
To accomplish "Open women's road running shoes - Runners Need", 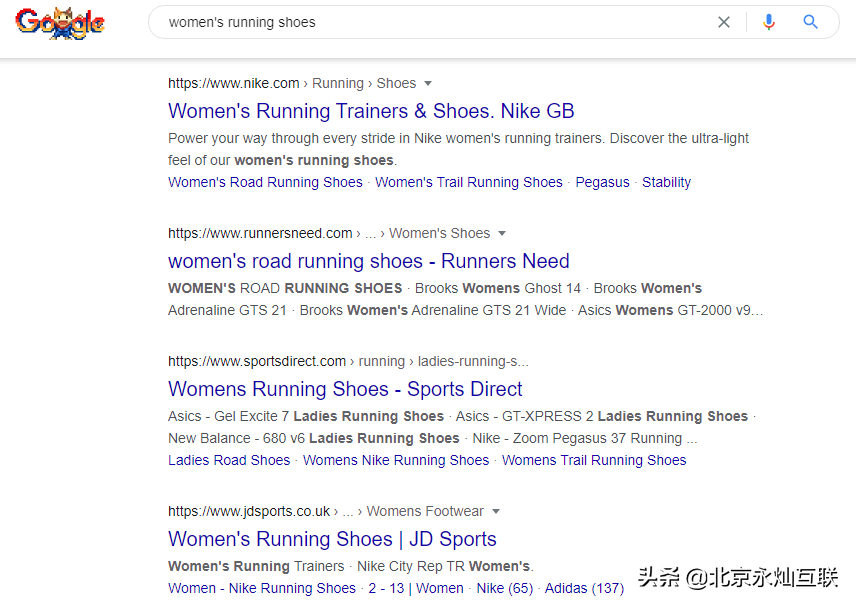I will pyautogui.click(x=369, y=261).
